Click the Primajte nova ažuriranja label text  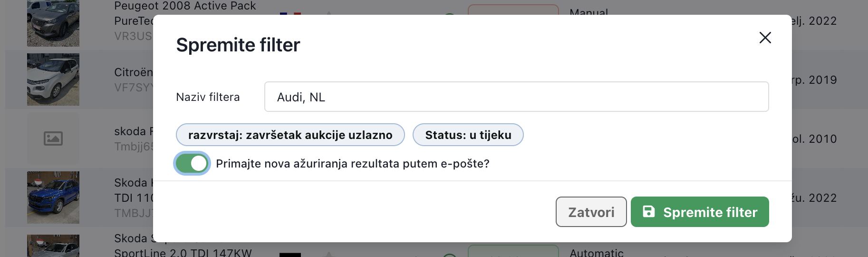[x=352, y=164]
